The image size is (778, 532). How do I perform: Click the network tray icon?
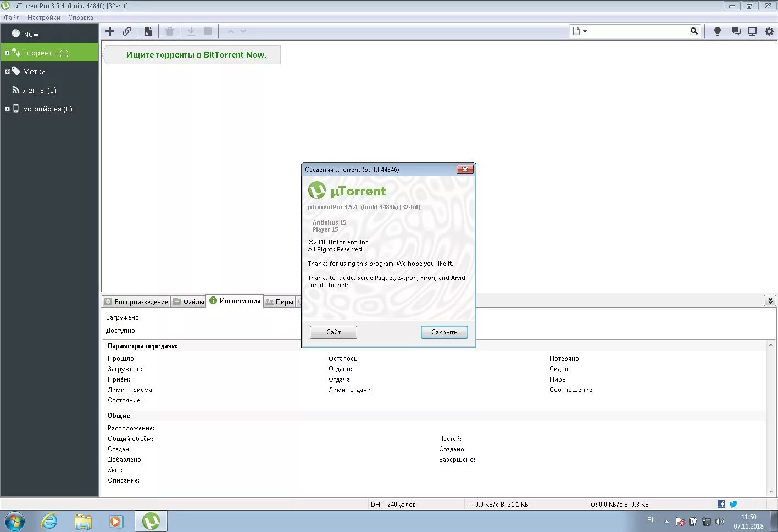click(x=706, y=522)
